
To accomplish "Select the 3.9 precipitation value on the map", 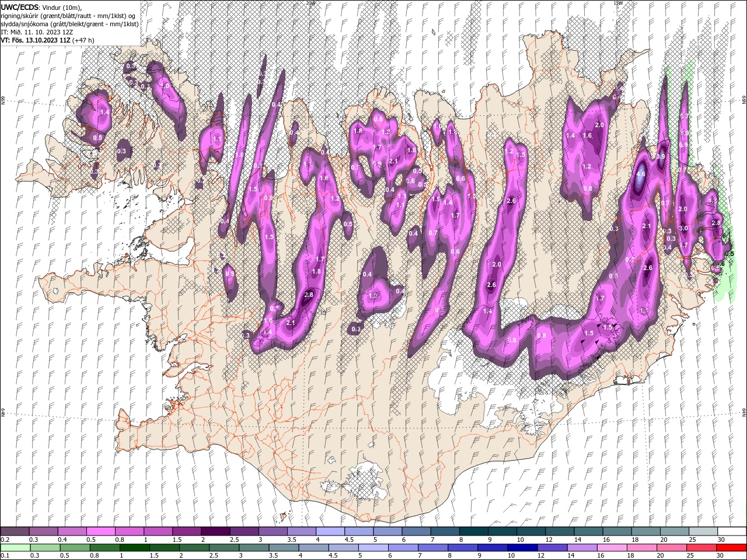I will 661,156.
